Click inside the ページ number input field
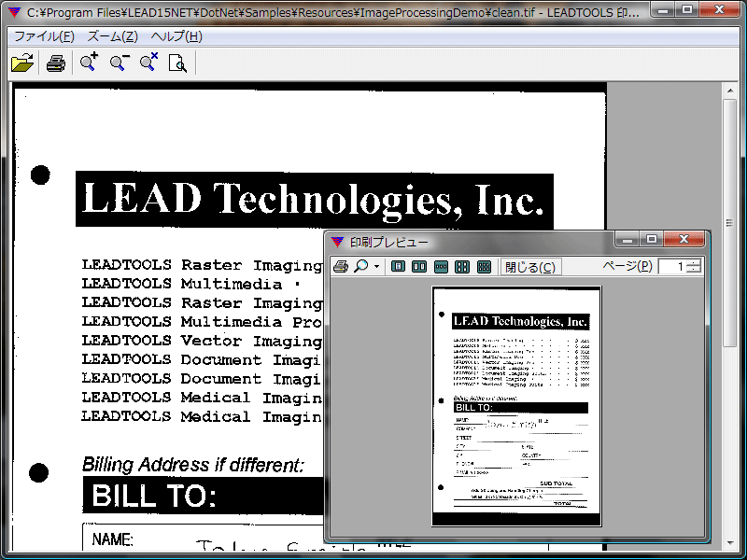This screenshot has width=747, height=560. click(670, 266)
